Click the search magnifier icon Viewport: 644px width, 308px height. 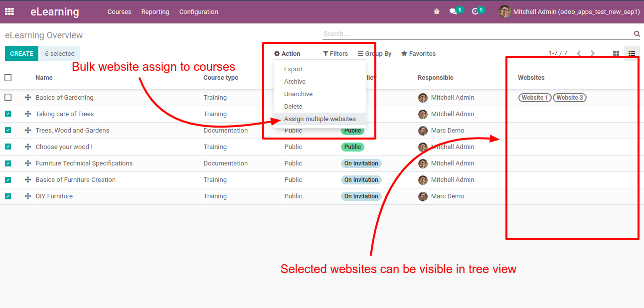tap(637, 34)
